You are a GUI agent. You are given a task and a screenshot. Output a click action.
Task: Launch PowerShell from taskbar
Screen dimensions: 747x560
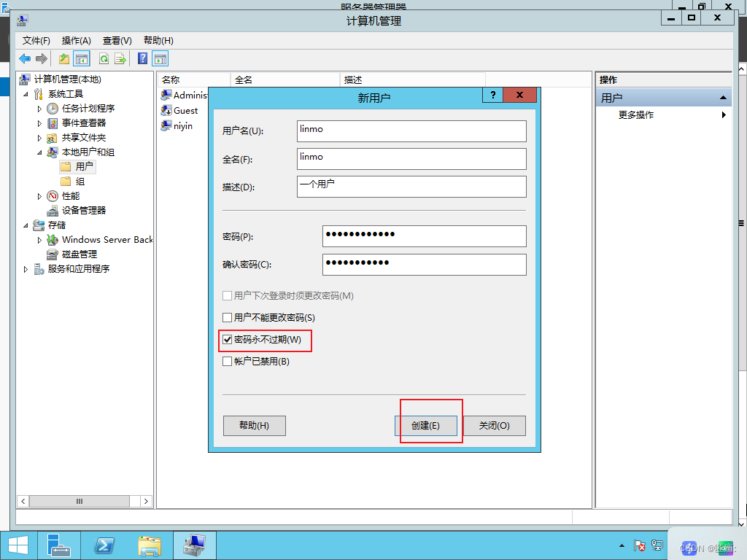(x=104, y=545)
